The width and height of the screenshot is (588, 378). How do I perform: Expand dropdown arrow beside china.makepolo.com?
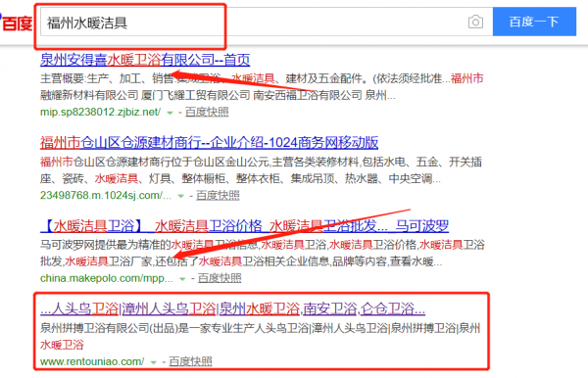[182, 279]
